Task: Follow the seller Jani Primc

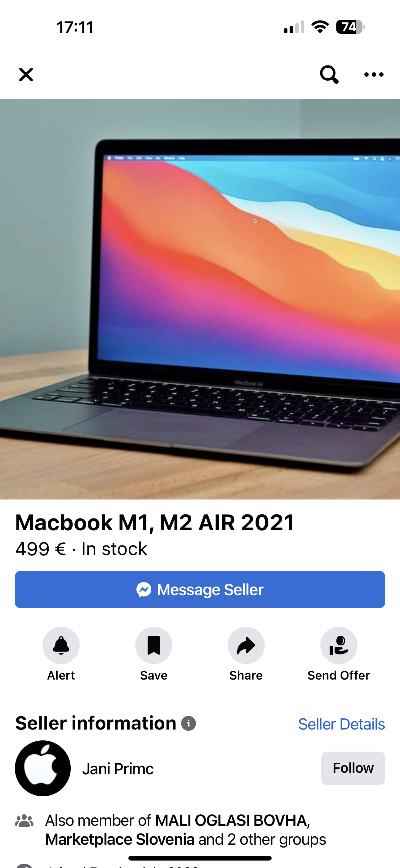Action: point(353,768)
